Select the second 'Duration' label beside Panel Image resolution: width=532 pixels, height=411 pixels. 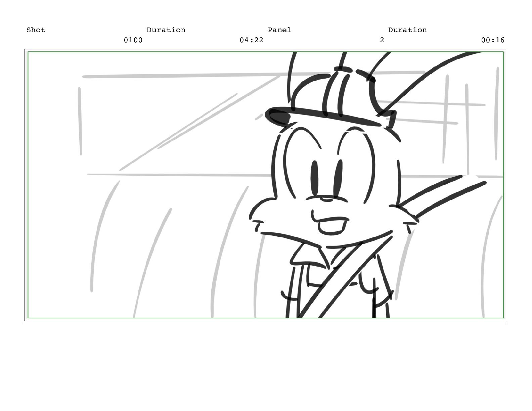coord(407,30)
